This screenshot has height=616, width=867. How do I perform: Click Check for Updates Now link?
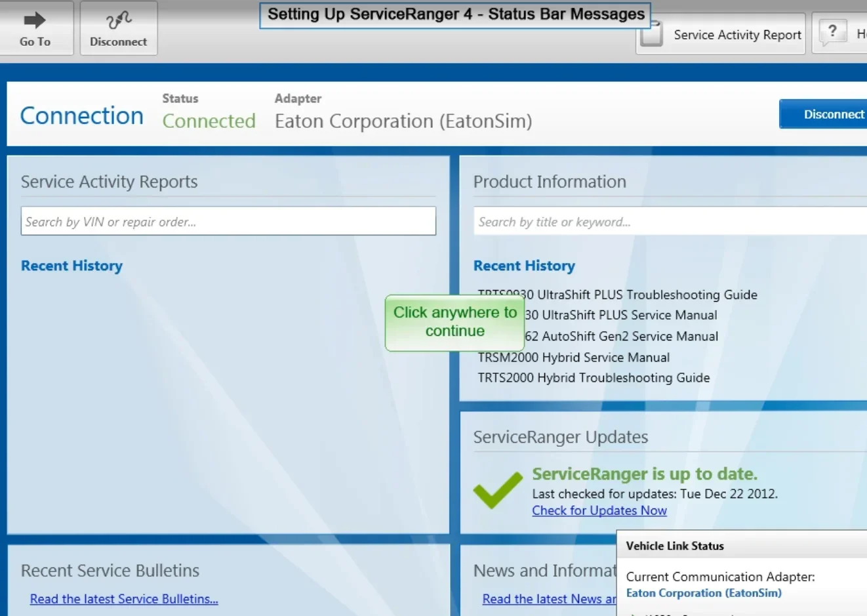point(599,510)
